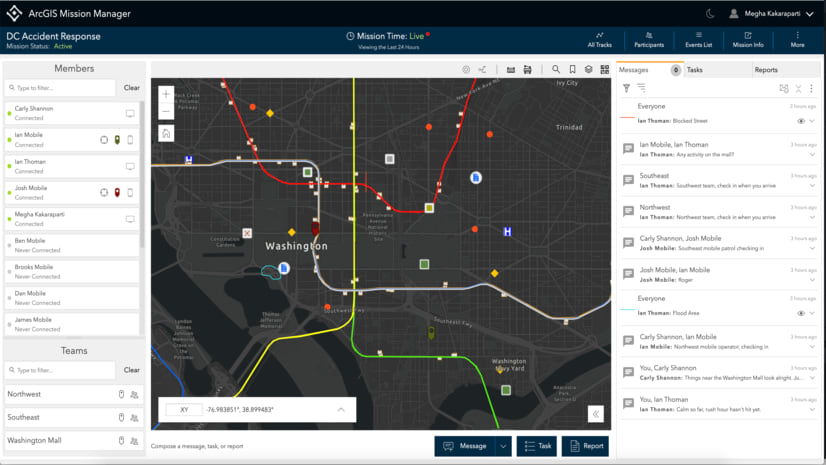
Task: Click the messages map-view icon
Action: pyautogui.click(x=784, y=88)
